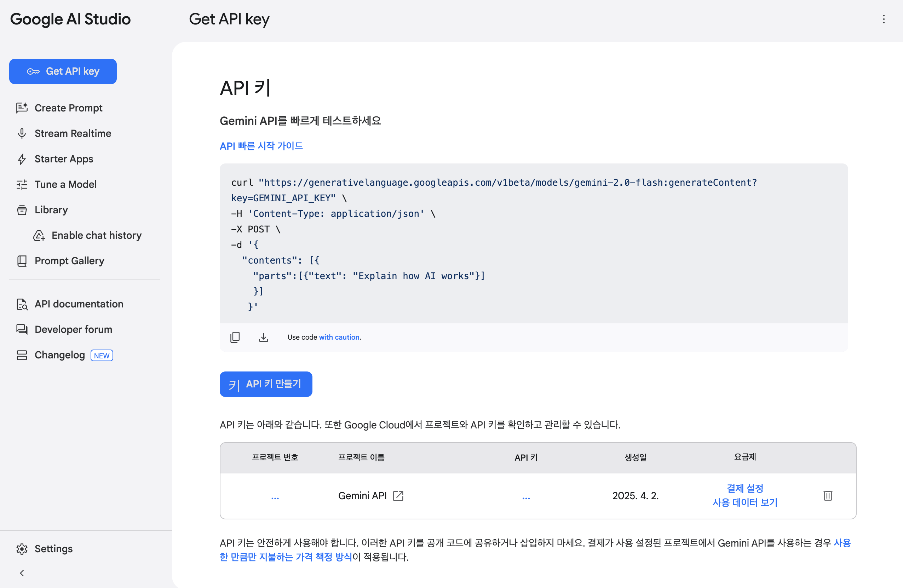903x588 pixels.
Task: Open Create Prompt from the sidebar
Action: point(68,108)
